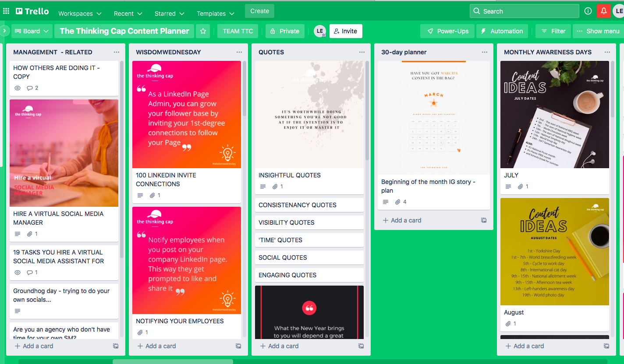The image size is (624, 364).
Task: Create card from template in WISDOMWEDNESDAY list
Action: 238,346
